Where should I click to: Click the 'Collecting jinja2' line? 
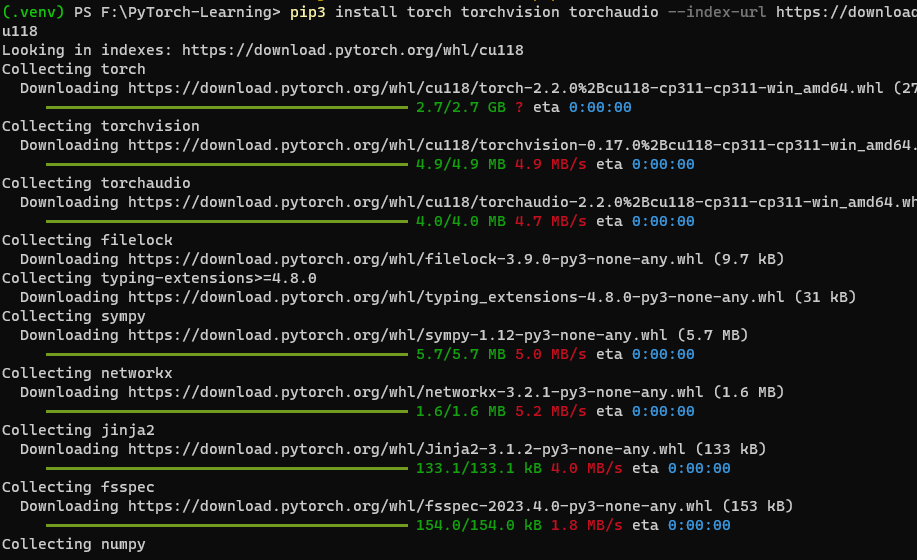(78, 430)
